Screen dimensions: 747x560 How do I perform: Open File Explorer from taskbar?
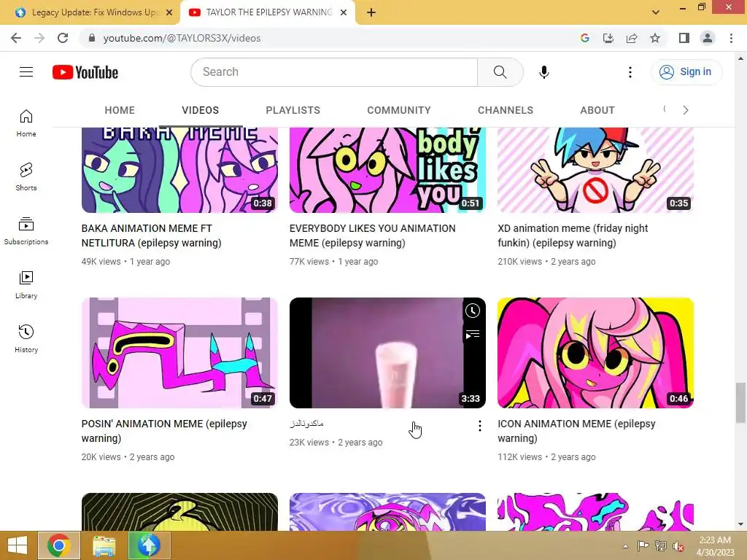(x=104, y=545)
